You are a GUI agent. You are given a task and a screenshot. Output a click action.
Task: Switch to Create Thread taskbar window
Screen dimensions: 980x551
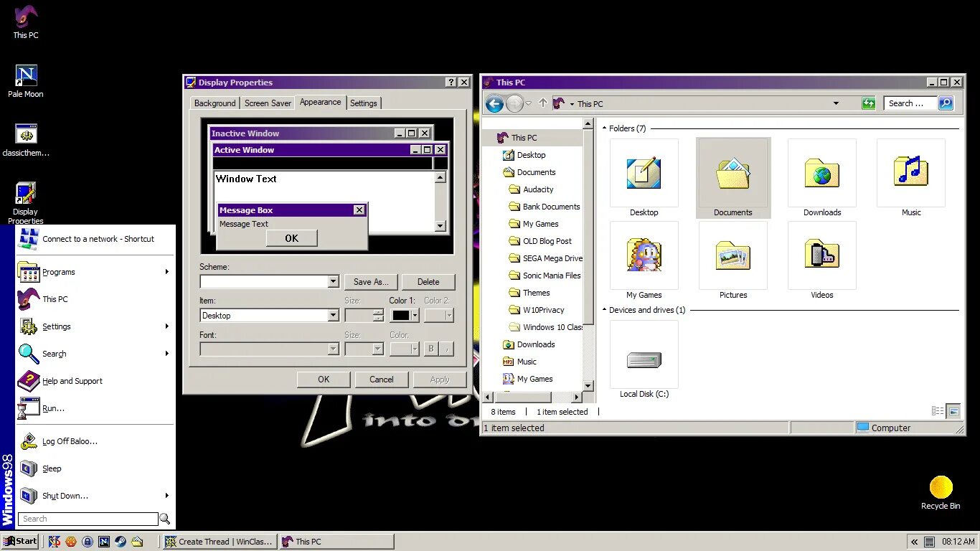pos(220,542)
